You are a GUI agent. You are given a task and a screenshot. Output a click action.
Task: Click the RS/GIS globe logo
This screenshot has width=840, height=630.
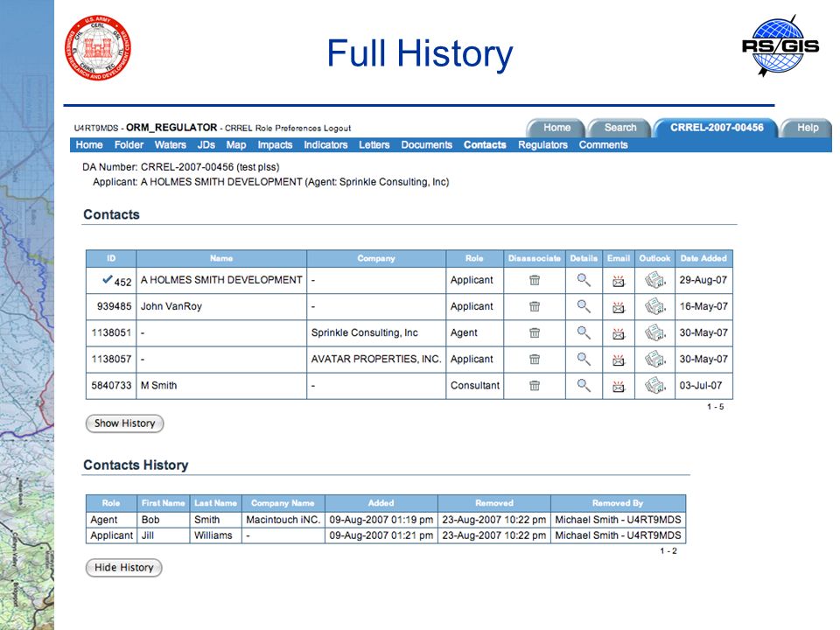point(780,46)
